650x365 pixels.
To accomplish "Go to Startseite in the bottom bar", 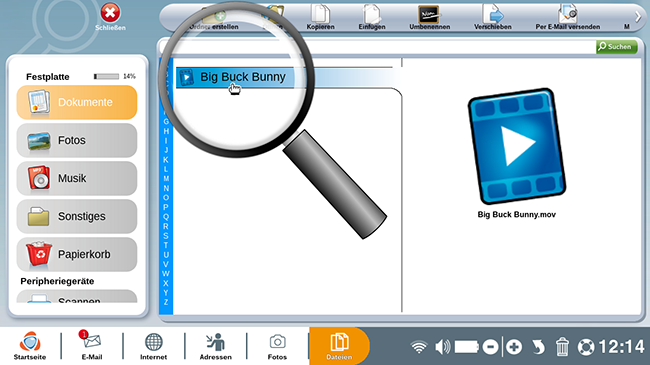I will coord(30,346).
